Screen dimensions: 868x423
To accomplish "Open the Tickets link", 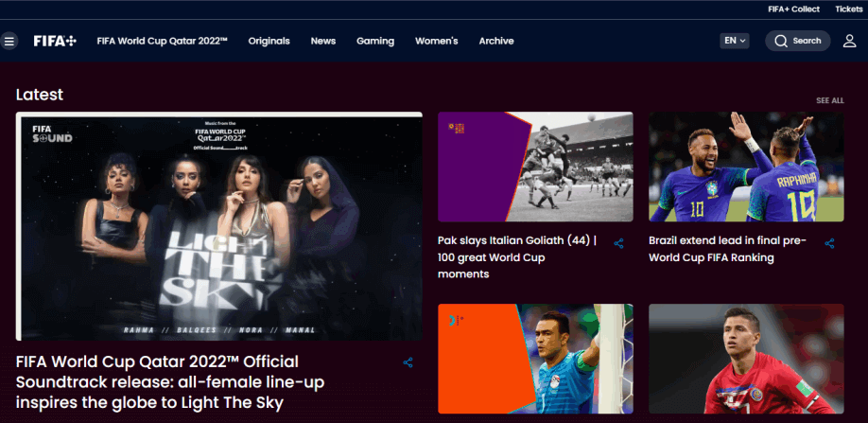I will [x=849, y=9].
